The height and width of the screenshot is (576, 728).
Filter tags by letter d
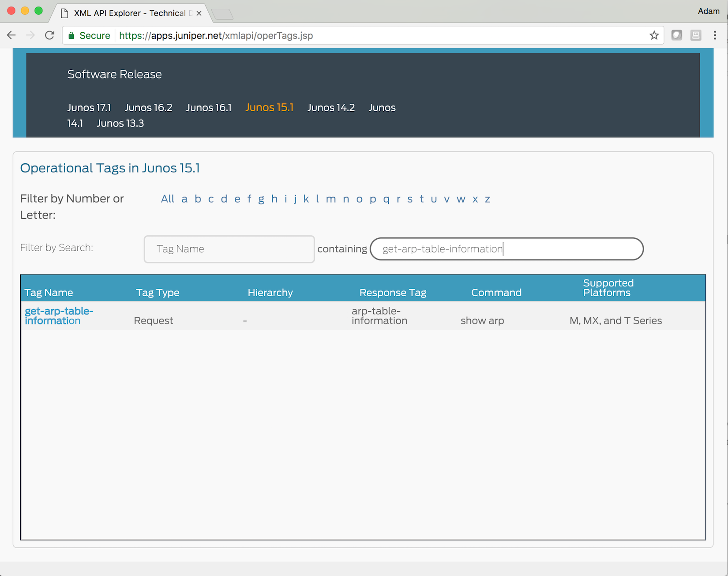[224, 199]
